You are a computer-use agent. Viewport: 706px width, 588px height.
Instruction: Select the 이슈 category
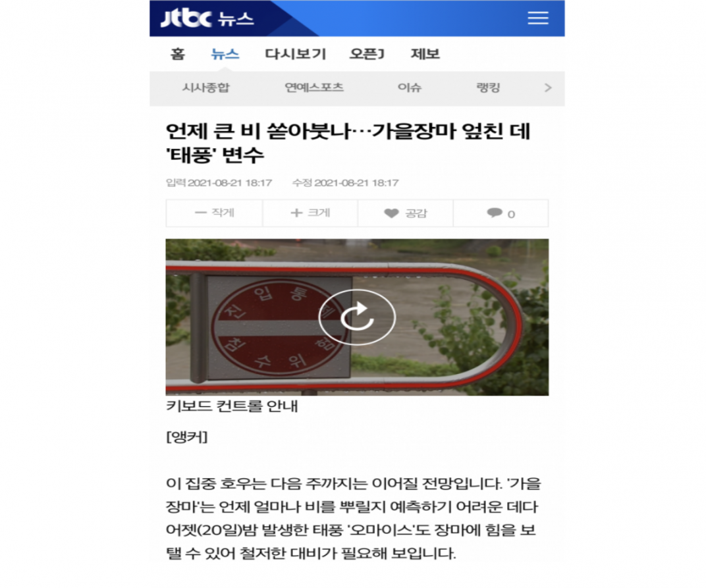409,88
